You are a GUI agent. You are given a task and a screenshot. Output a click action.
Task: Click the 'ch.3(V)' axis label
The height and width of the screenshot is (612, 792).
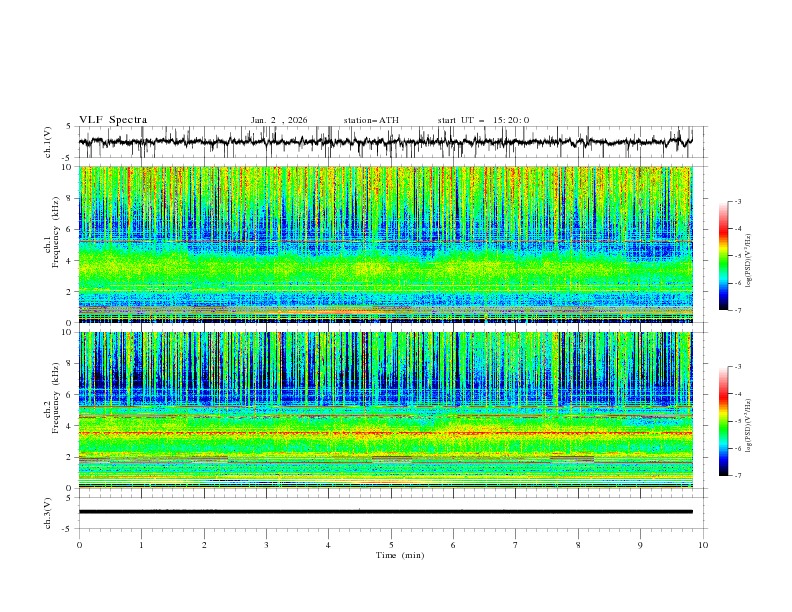tap(48, 513)
